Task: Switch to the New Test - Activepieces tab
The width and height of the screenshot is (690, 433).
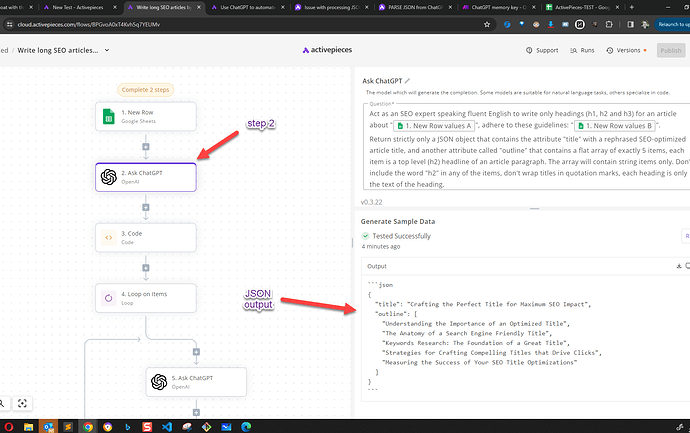Action: (x=78, y=7)
